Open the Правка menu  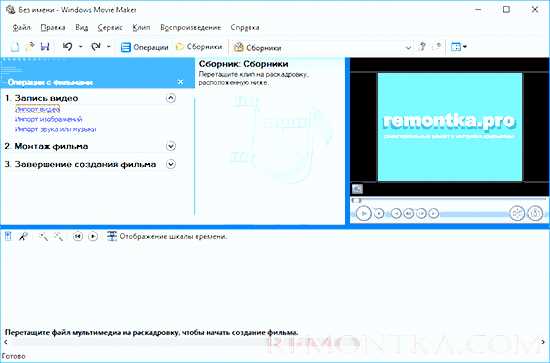(53, 27)
